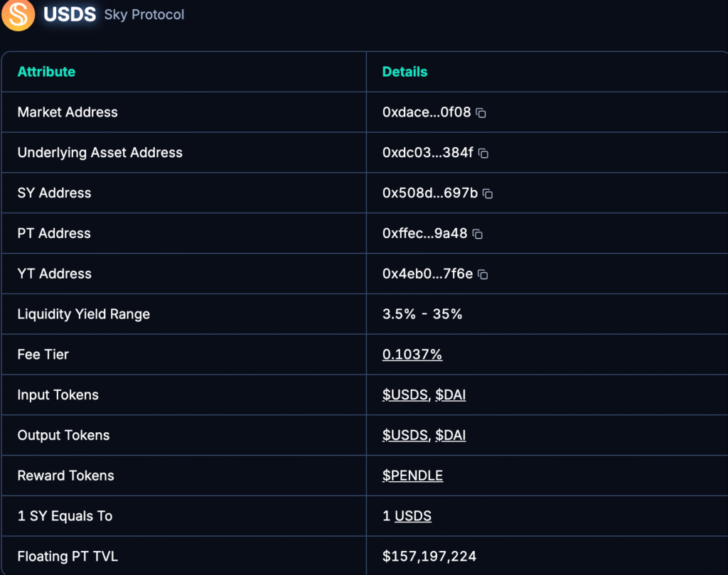The image size is (728, 575).
Task: Click the 0x508d...697b address text
Action: pos(430,193)
